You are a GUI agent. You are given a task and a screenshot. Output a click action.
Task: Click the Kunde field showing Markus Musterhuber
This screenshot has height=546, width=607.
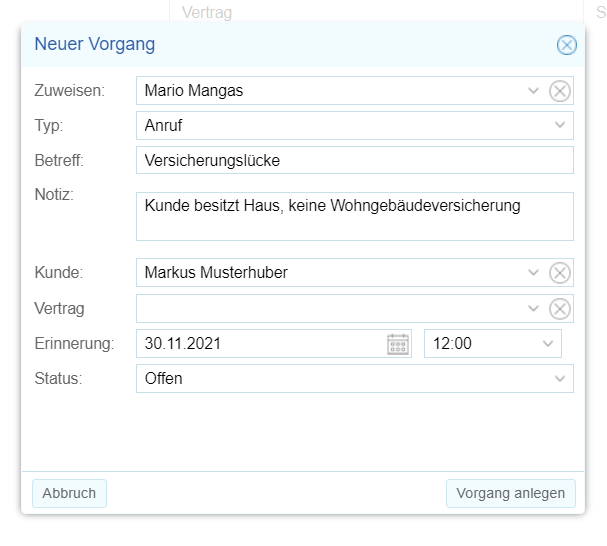(x=330, y=273)
